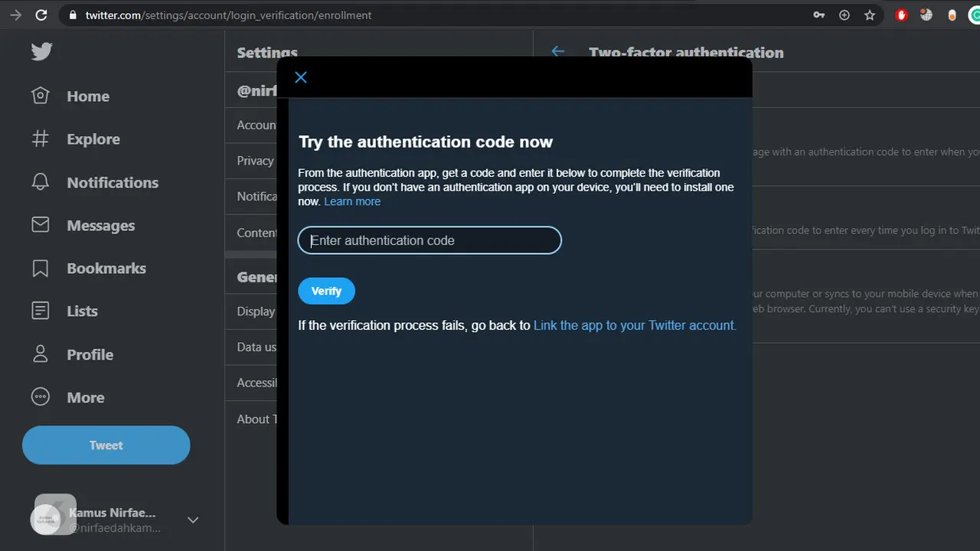The height and width of the screenshot is (551, 980).
Task: Click the Verify button
Action: [x=326, y=291]
